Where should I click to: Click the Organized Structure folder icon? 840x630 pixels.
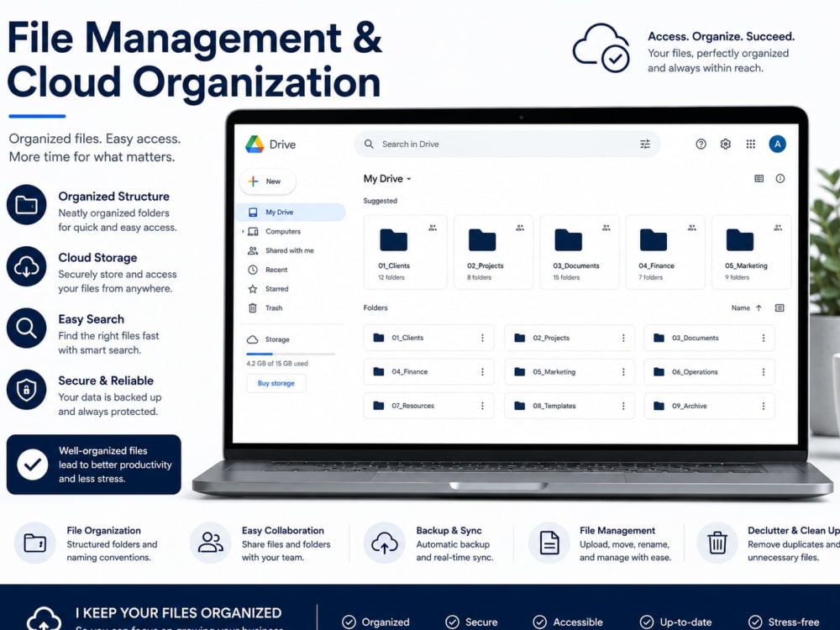(26, 205)
